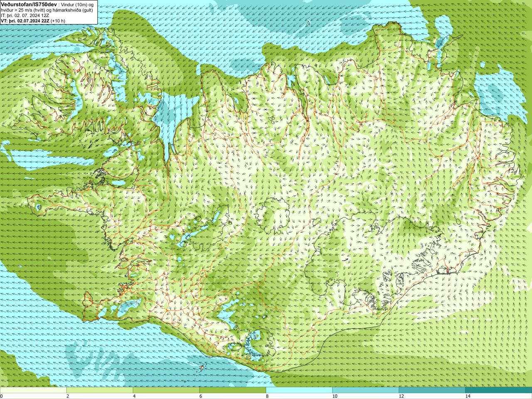Screen dimensions: 532x399
Task: Click the legend scale label "6"
Action: [201, 396]
